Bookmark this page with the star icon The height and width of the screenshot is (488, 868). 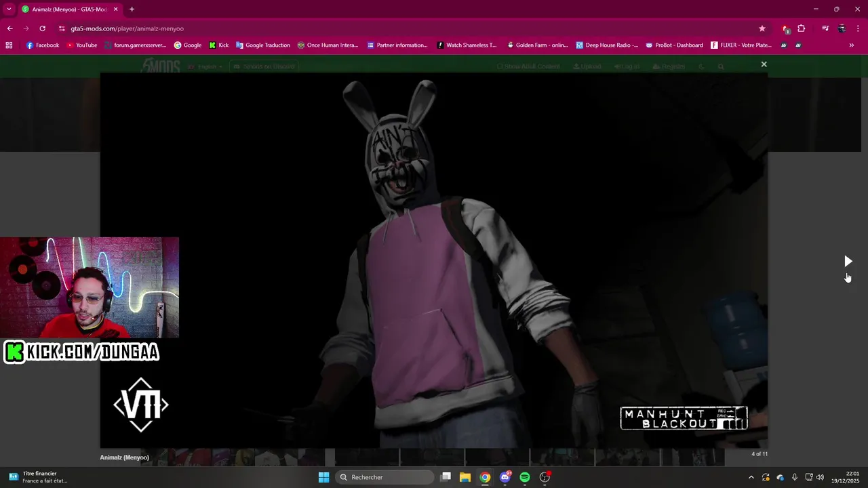[x=762, y=28]
